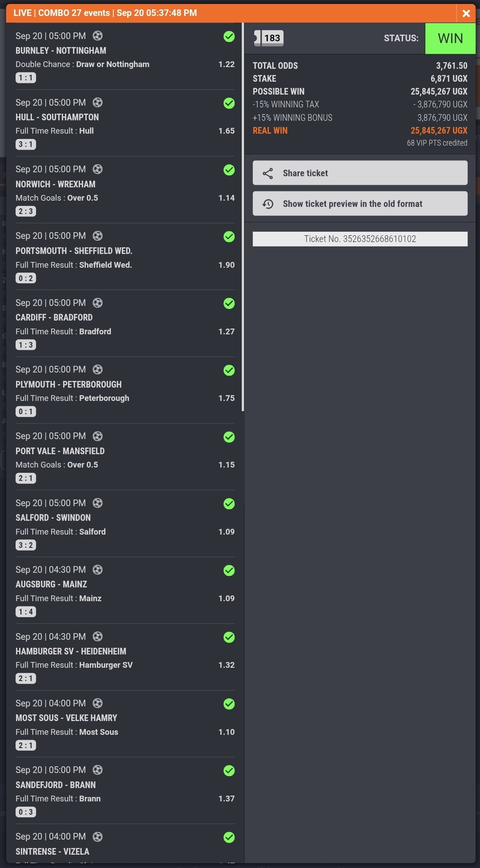The height and width of the screenshot is (868, 480).
Task: Click the soccer ball icon for Salford - Swindon
Action: coord(97,503)
